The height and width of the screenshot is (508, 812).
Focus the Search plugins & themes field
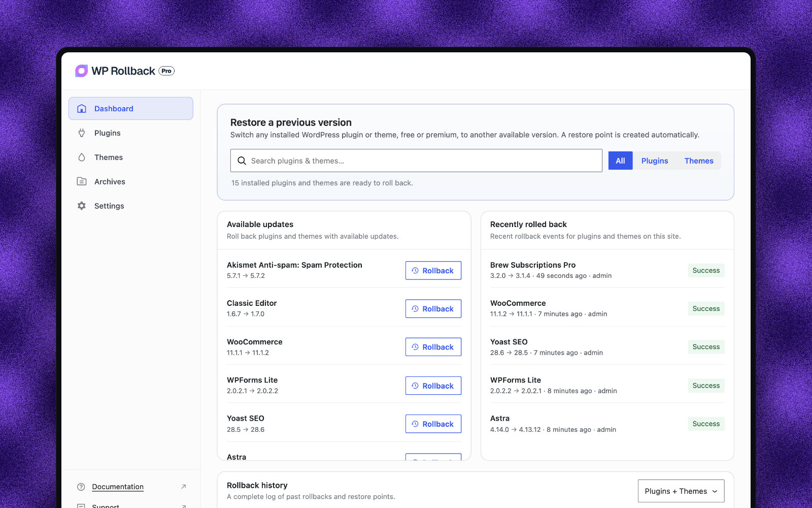coord(416,161)
